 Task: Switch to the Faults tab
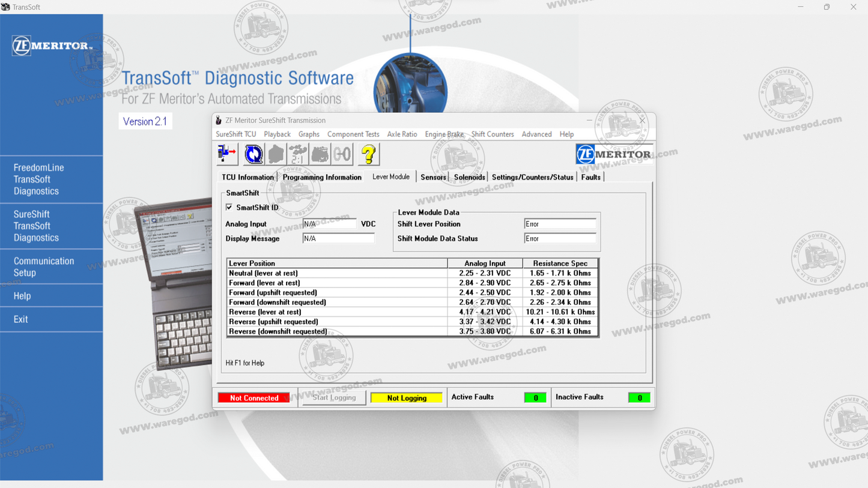click(590, 176)
